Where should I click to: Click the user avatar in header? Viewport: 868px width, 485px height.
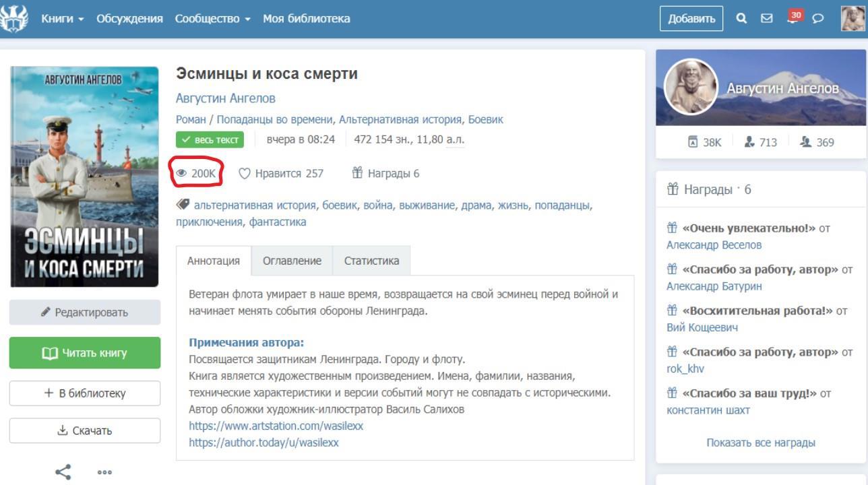pyautogui.click(x=852, y=18)
